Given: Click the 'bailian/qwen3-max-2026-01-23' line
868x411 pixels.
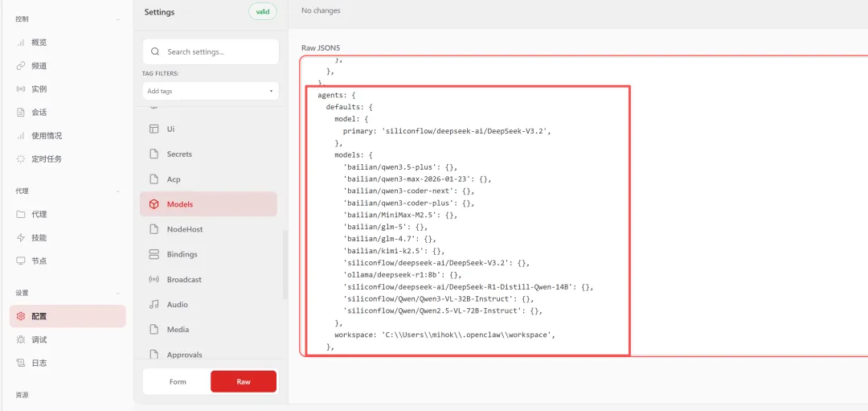Looking at the screenshot, I should point(417,179).
